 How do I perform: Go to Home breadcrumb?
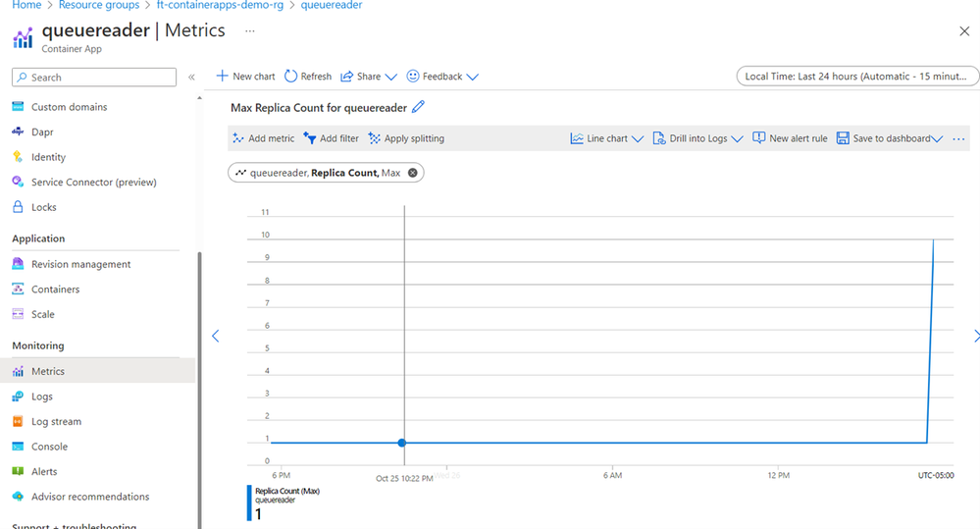coord(26,5)
